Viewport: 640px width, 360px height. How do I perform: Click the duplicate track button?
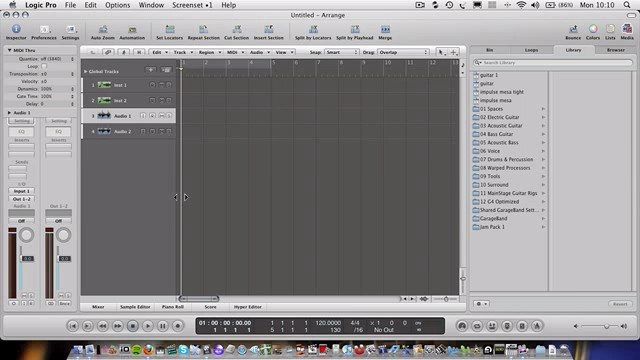166,70
